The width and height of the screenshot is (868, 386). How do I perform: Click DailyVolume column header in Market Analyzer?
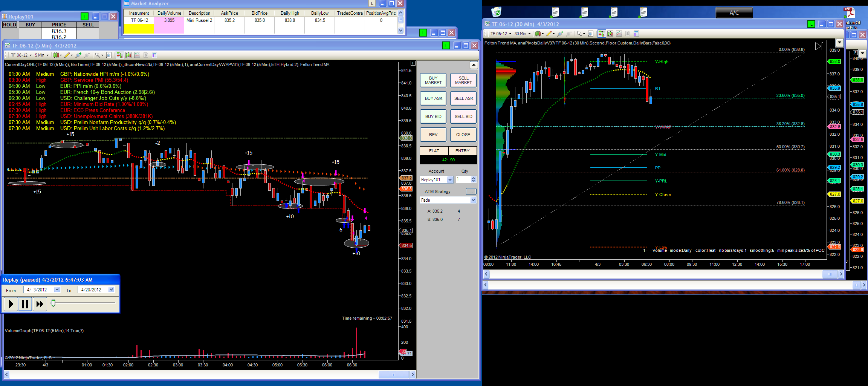click(169, 13)
